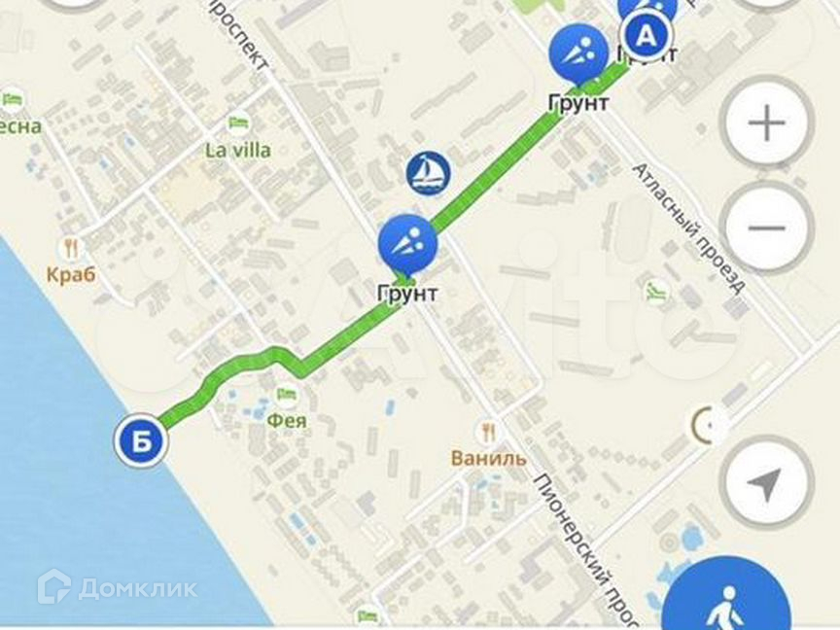Screen dimensions: 840x630
Task: Zoom in with the plus button
Action: click(x=767, y=123)
